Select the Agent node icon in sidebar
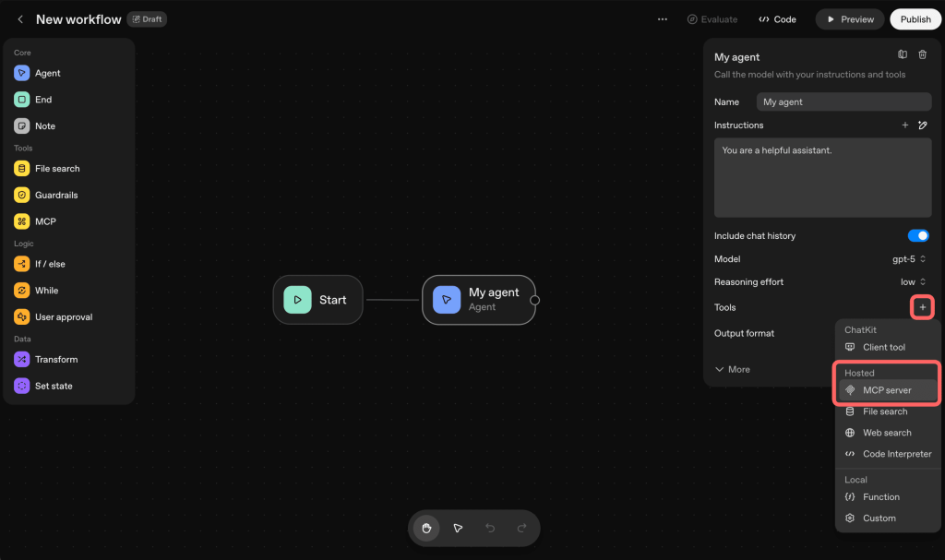This screenshot has width=945, height=560. click(21, 73)
